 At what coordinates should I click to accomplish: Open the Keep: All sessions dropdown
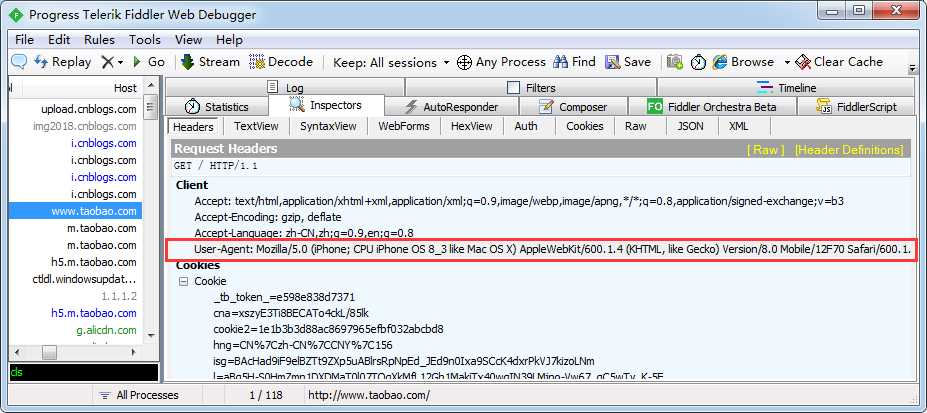point(391,62)
